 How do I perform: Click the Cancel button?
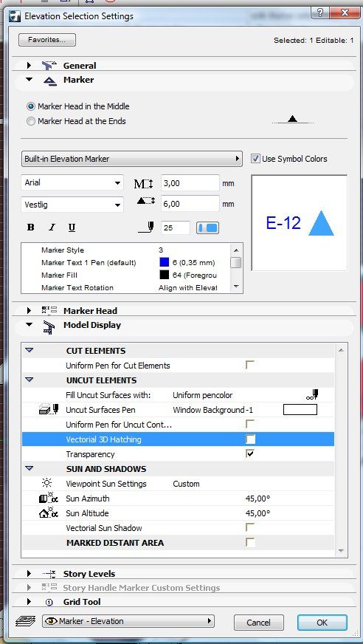258,623
